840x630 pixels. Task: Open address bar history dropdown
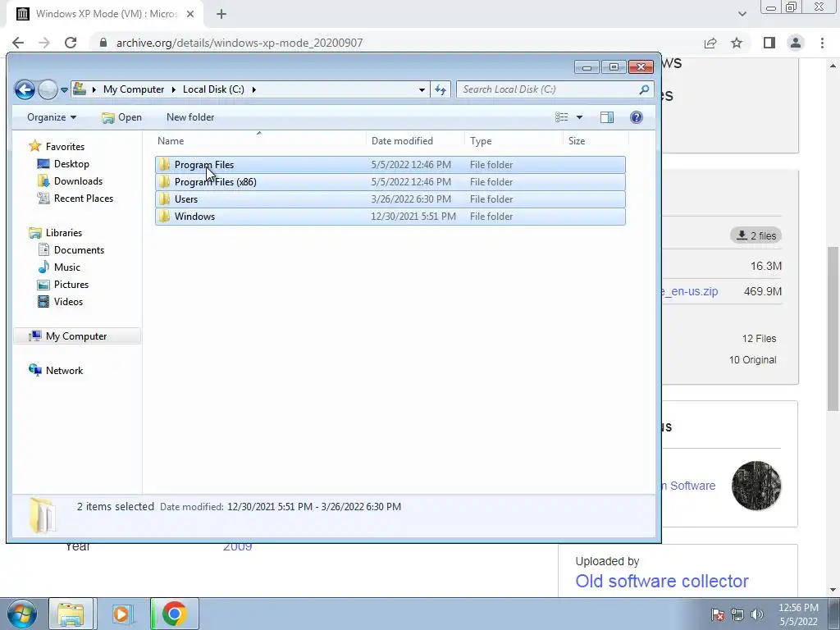click(x=422, y=89)
